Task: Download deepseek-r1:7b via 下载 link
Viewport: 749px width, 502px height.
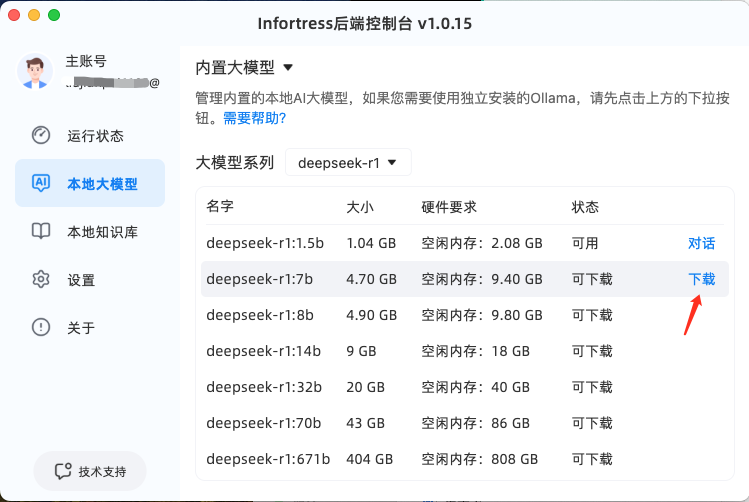Action: pyautogui.click(x=701, y=279)
